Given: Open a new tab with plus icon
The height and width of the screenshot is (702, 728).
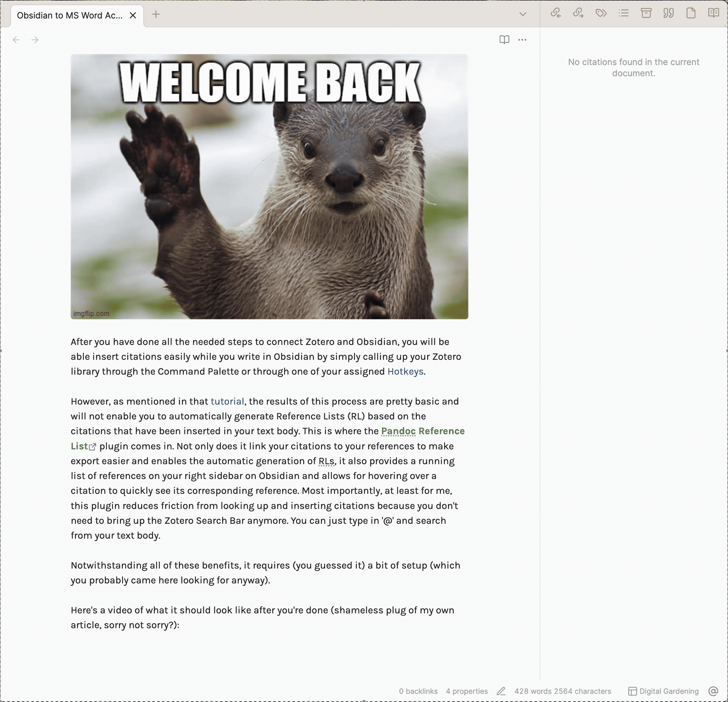Looking at the screenshot, I should tap(156, 15).
